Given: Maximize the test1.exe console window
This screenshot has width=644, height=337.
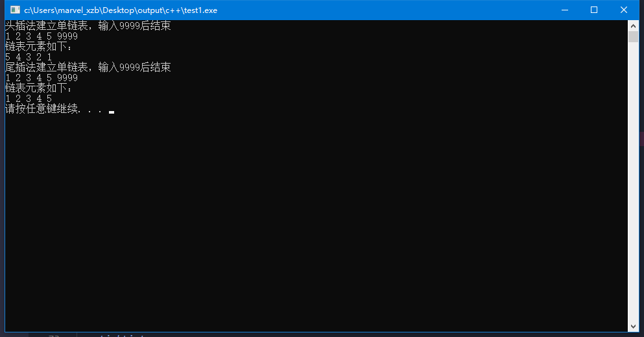Looking at the screenshot, I should coord(594,10).
